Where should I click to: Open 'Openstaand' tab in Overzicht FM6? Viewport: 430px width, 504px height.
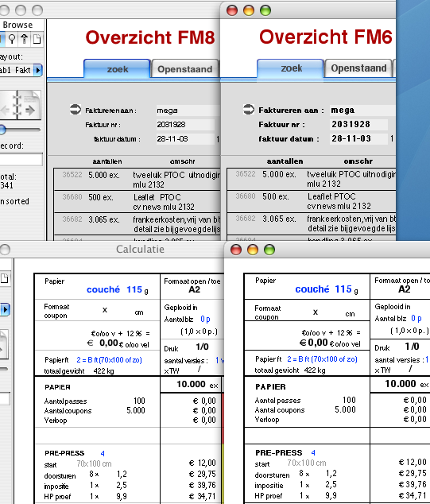point(358,68)
